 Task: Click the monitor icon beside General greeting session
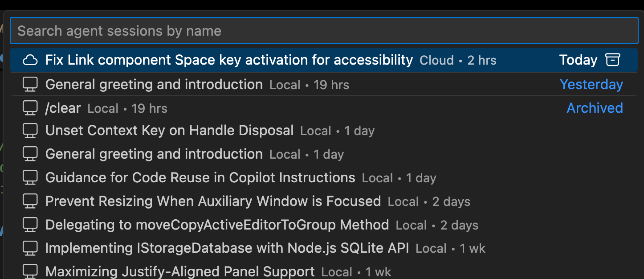pyautogui.click(x=30, y=84)
